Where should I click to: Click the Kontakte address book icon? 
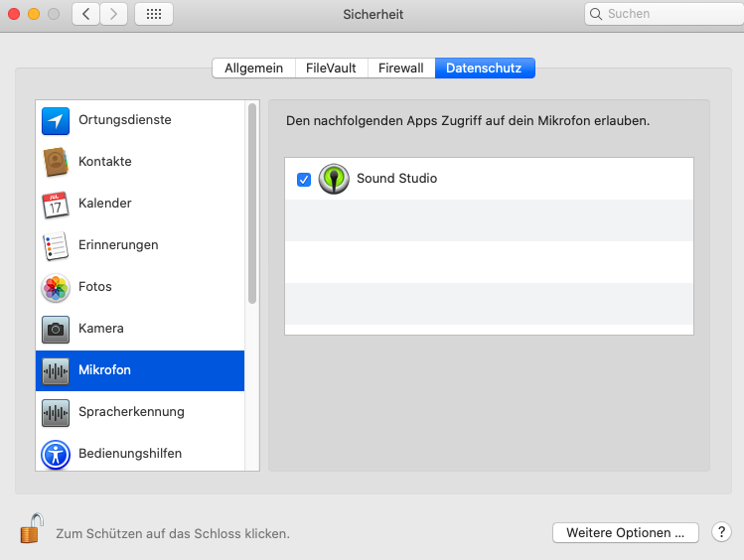(x=56, y=162)
